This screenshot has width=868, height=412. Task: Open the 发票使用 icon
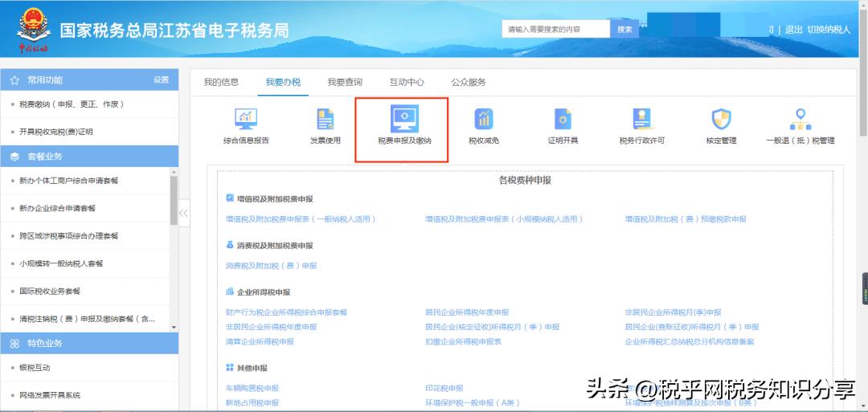pos(325,119)
